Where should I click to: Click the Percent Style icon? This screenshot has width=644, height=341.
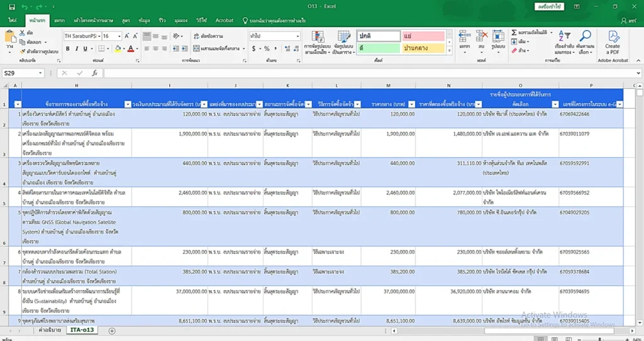click(267, 48)
